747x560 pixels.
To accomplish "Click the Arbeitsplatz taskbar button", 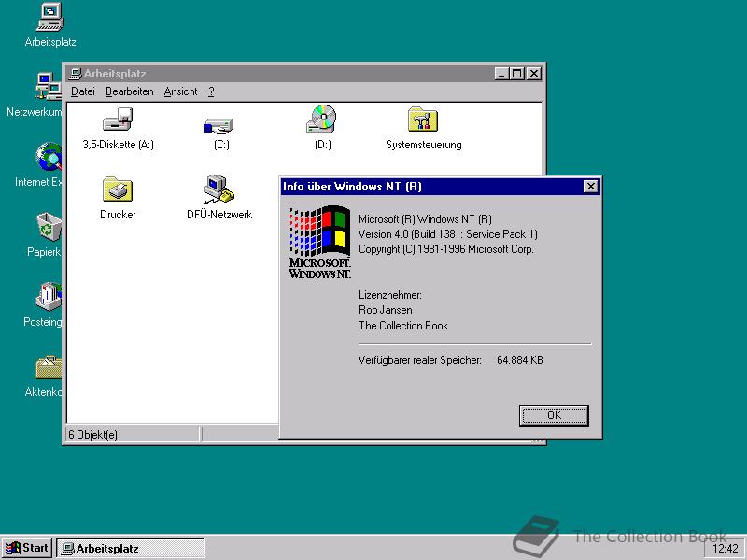I will pos(131,548).
